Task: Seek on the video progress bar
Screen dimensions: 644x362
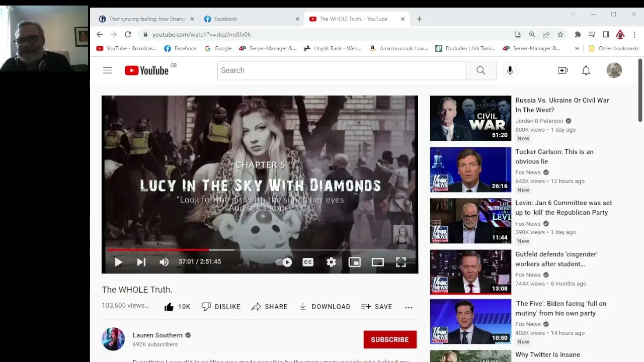Action: click(260, 249)
